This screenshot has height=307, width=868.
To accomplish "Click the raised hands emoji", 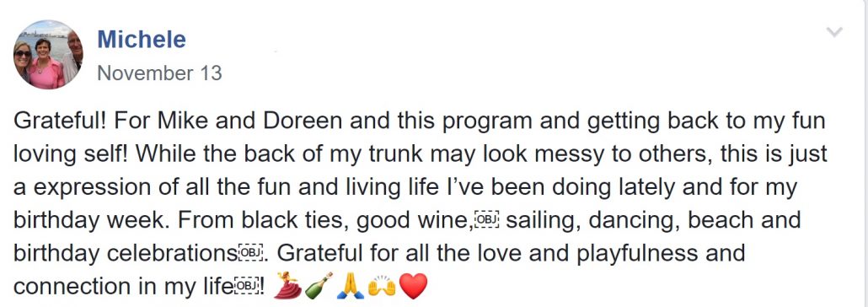I will coord(382,285).
